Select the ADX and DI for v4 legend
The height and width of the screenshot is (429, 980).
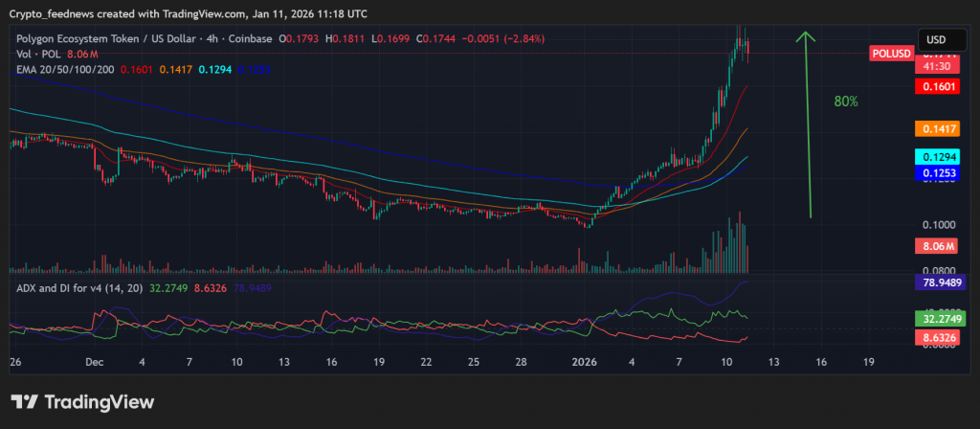(79, 288)
